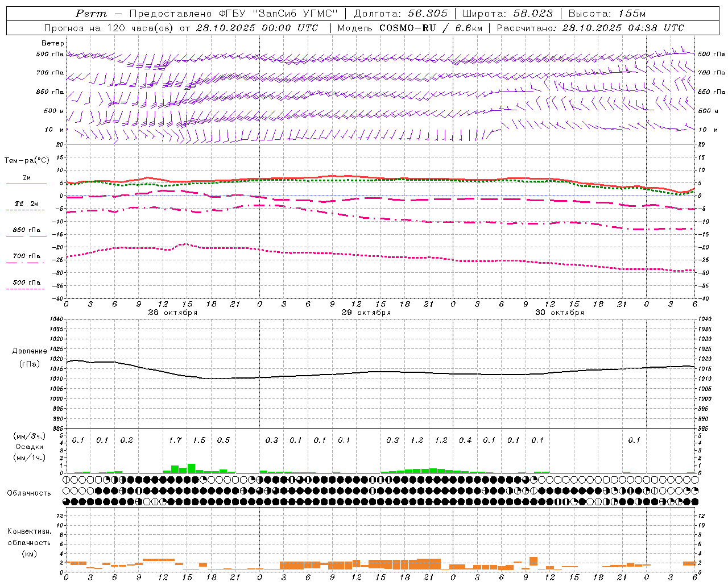Viewport: 728px width, 582px height.
Task: Click the "10 м" wind level label on left
Action: click(x=55, y=130)
